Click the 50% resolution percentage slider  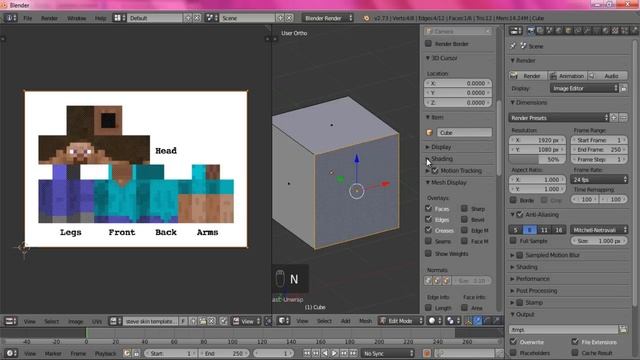click(537, 159)
